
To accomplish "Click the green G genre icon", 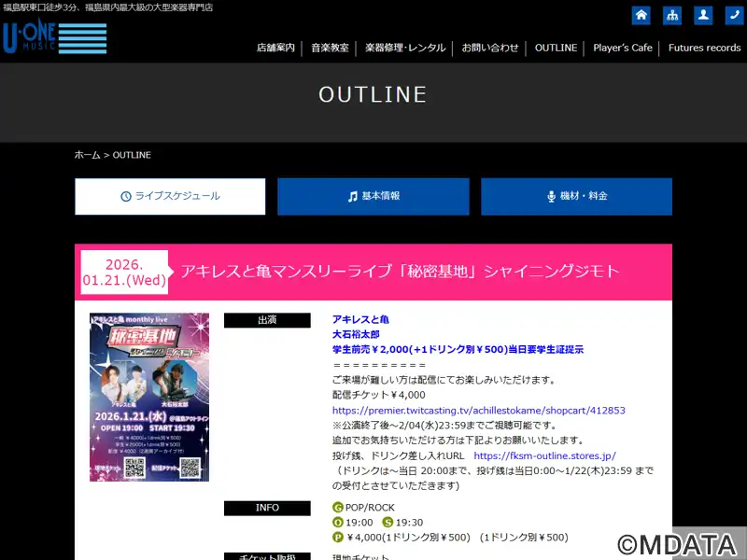I will [x=338, y=508].
